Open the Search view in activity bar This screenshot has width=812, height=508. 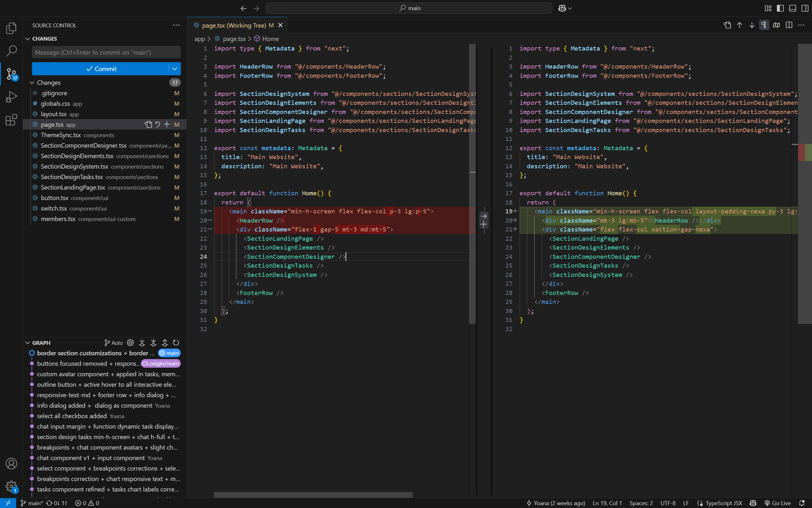pyautogui.click(x=11, y=51)
